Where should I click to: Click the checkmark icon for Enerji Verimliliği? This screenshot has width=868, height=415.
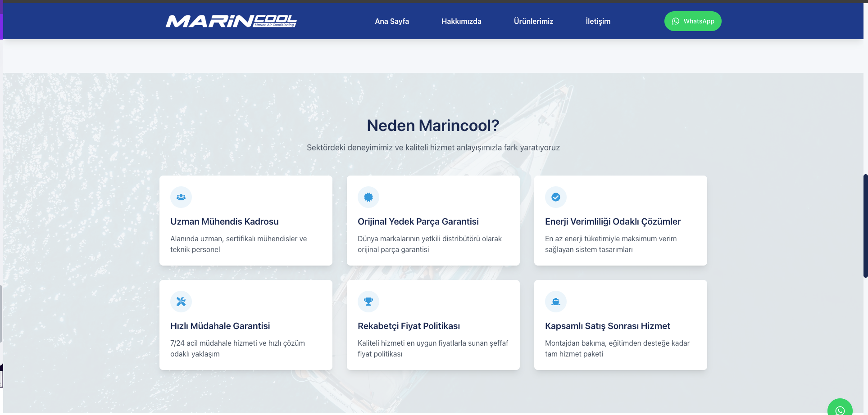point(556,197)
